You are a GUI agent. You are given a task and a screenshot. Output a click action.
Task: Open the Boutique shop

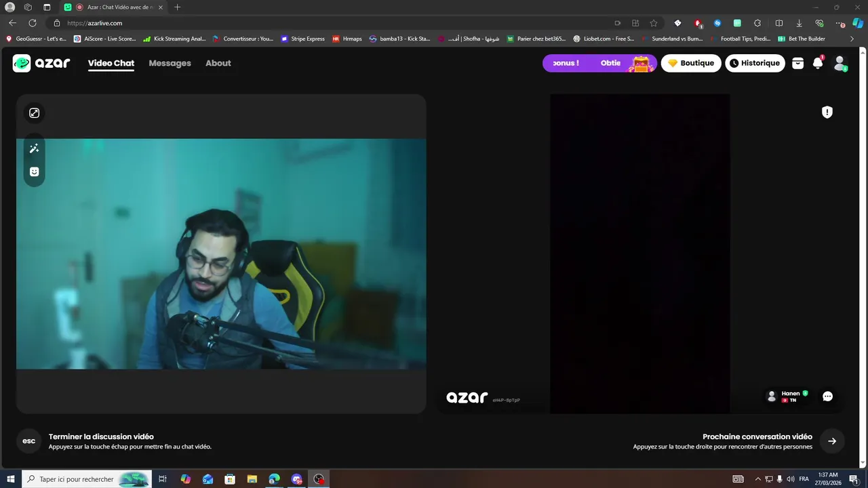tap(691, 63)
